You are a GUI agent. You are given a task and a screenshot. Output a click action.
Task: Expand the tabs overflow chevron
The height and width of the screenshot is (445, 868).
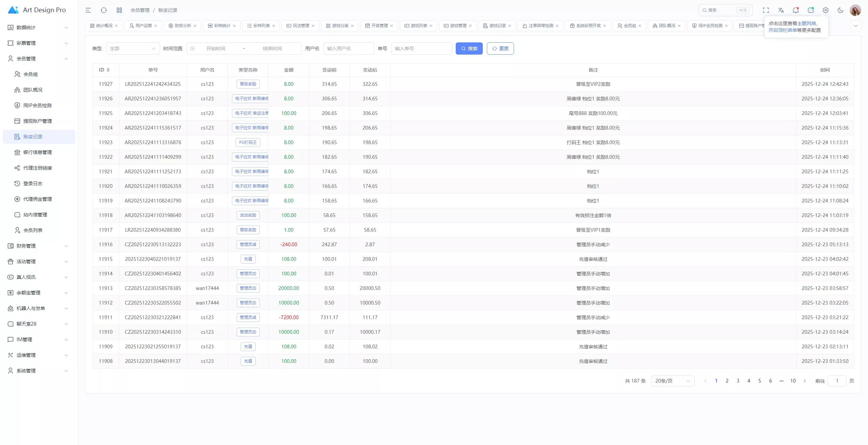(x=855, y=26)
